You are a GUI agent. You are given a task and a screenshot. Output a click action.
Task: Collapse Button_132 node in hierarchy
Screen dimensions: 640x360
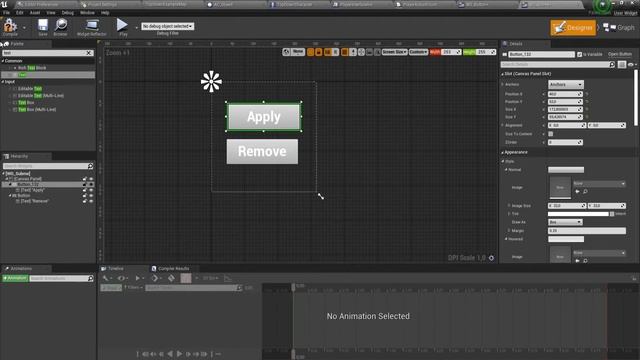coord(10,184)
